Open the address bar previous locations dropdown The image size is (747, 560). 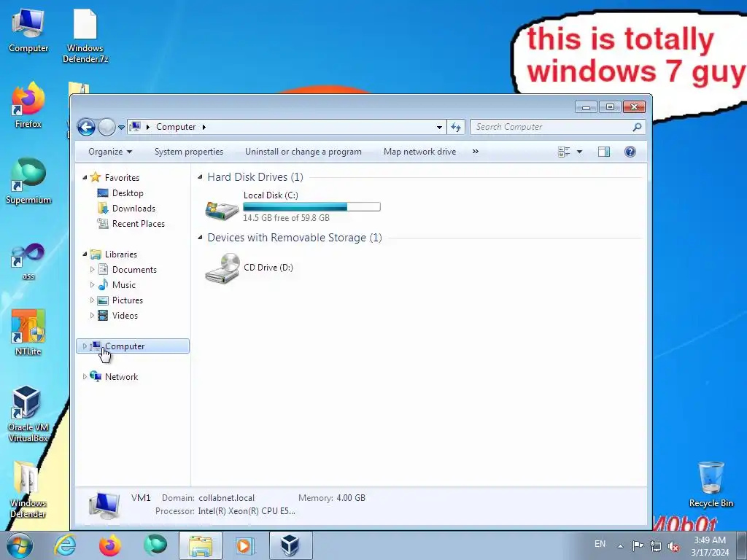(439, 127)
